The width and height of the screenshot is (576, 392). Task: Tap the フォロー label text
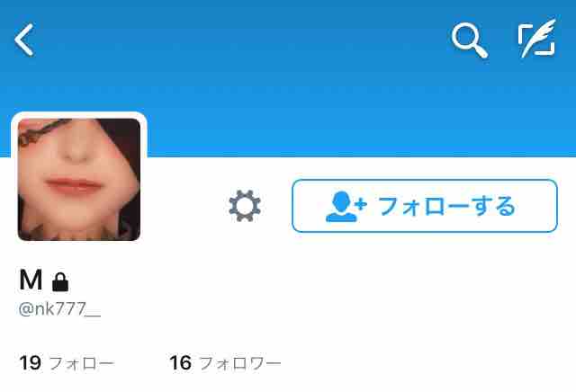point(82,364)
